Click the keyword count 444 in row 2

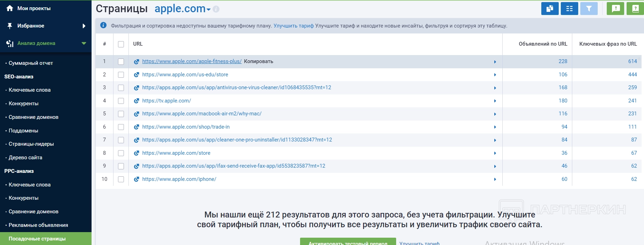[633, 75]
